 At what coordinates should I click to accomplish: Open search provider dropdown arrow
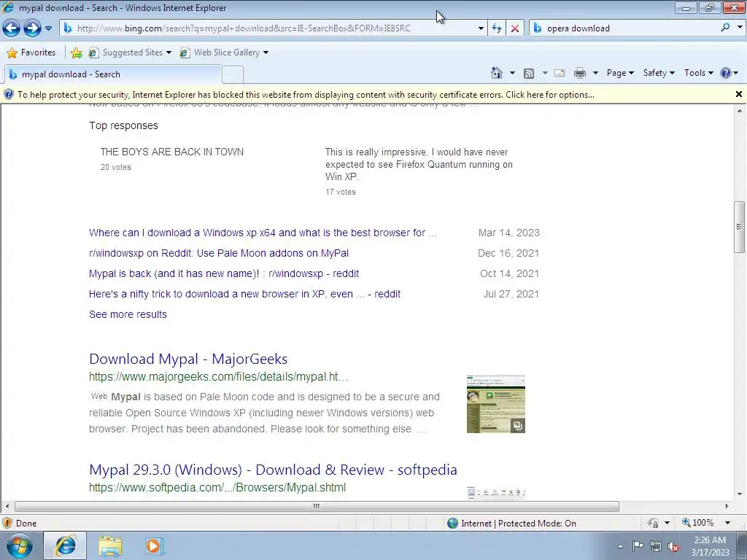click(x=740, y=28)
